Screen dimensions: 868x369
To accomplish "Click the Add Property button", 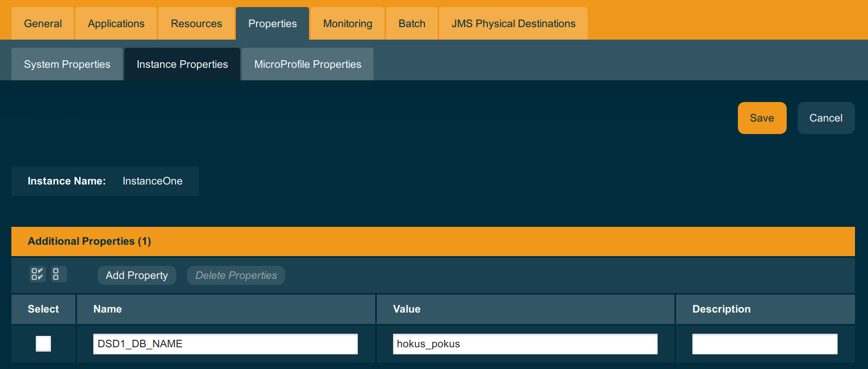I will (x=137, y=276).
